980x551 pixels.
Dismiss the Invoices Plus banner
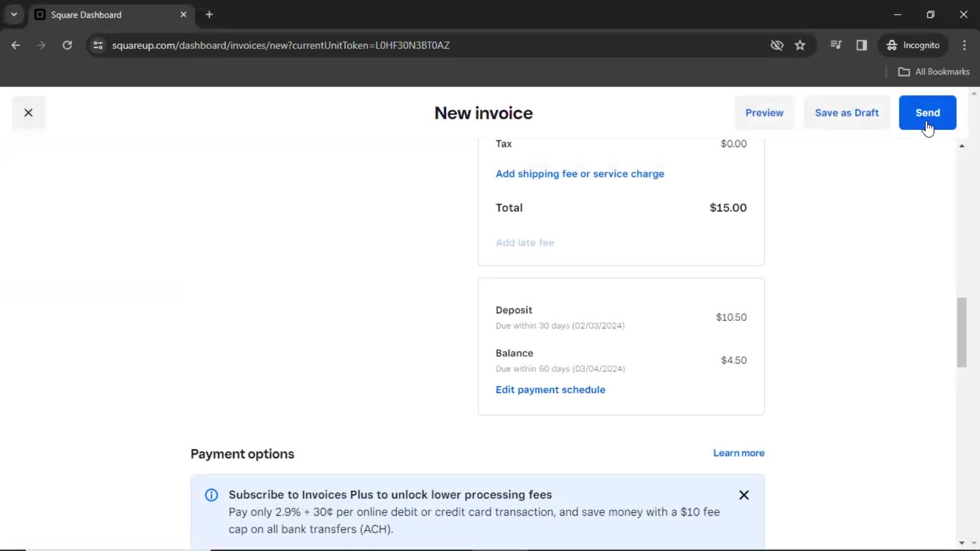(x=744, y=495)
